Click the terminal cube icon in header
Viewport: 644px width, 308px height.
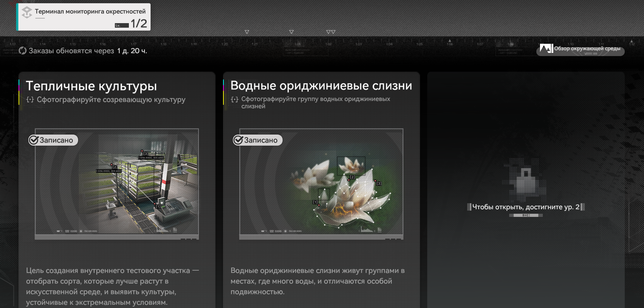27,12
